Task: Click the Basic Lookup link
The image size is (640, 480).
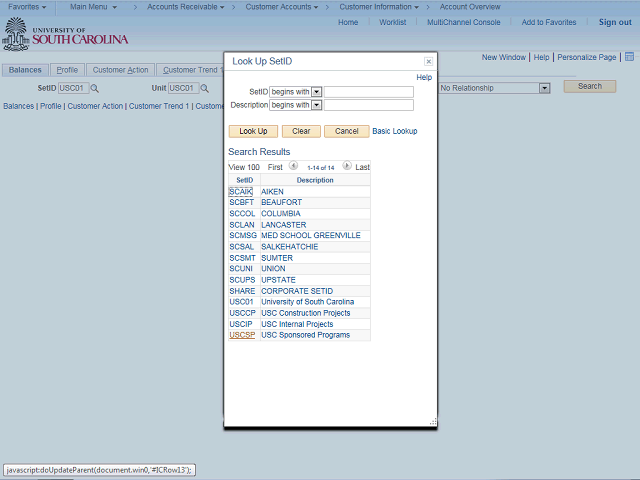Action: 395,131
